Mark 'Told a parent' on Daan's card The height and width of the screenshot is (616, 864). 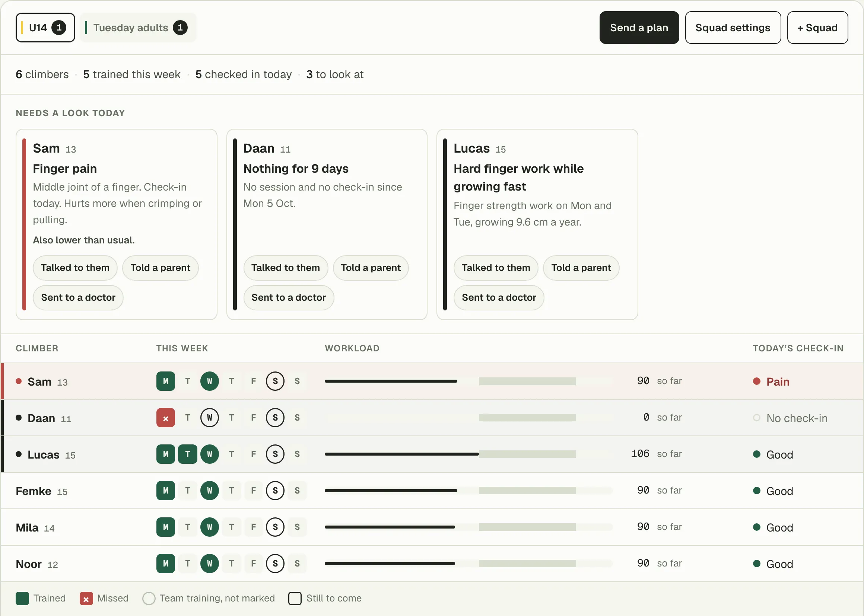click(x=371, y=268)
